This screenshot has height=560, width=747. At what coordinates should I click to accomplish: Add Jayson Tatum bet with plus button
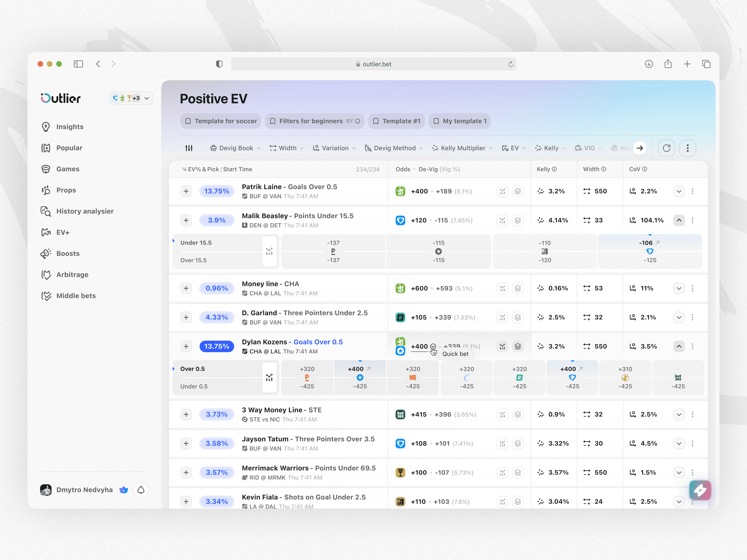click(186, 443)
